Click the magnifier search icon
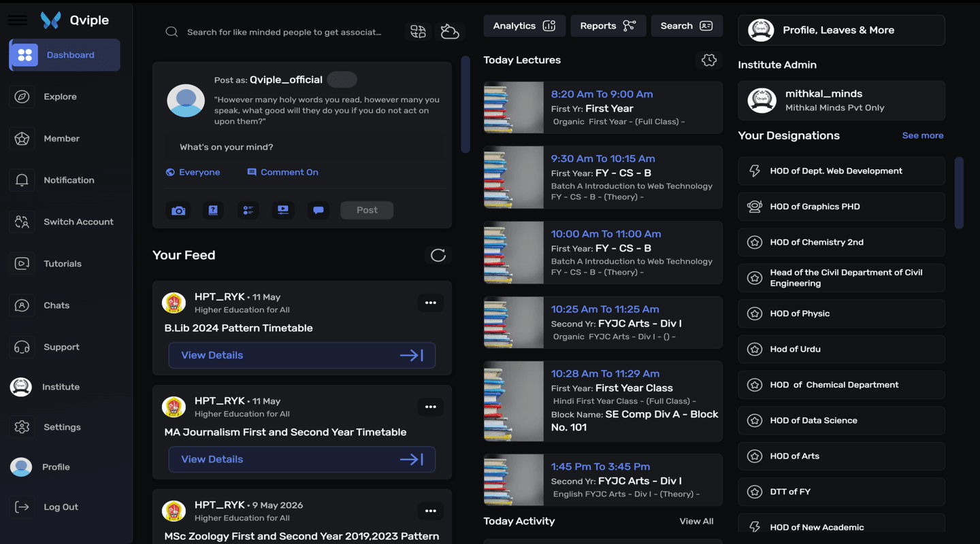 171,32
